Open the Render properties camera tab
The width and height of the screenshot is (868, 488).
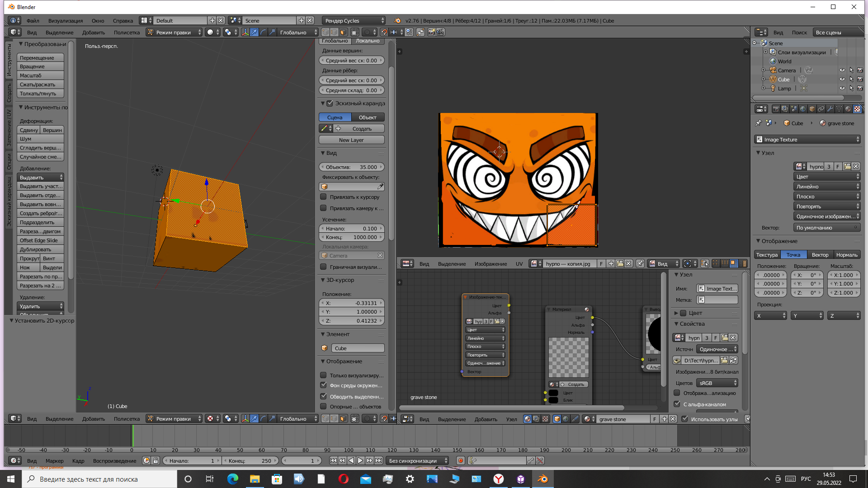(x=776, y=109)
